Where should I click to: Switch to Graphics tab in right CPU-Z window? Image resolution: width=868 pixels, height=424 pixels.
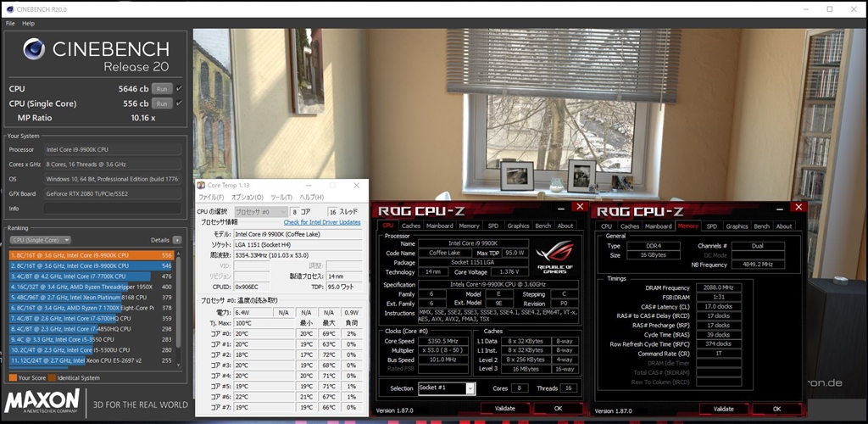[737, 226]
